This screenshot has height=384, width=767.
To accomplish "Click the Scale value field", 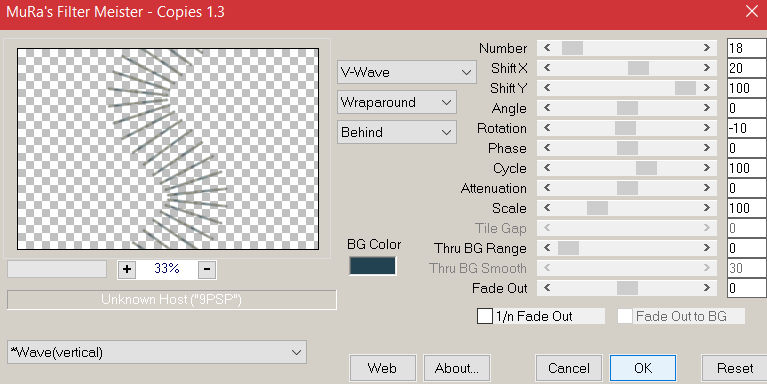I will click(747, 208).
